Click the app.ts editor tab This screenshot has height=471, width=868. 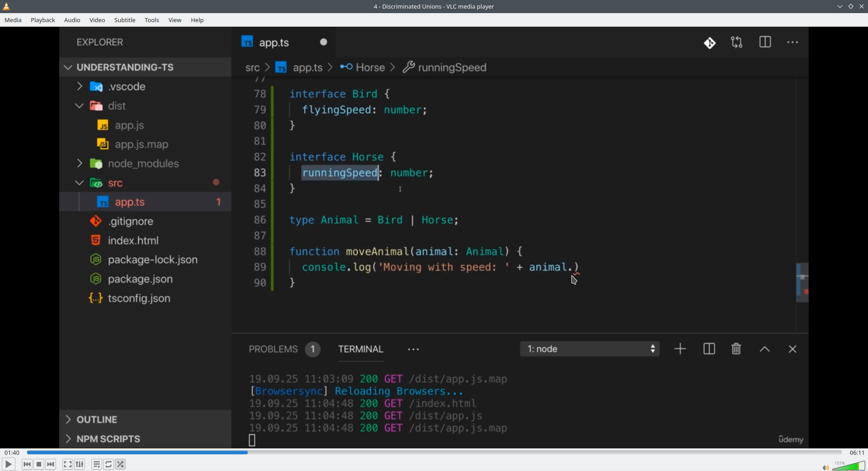pyautogui.click(x=284, y=42)
